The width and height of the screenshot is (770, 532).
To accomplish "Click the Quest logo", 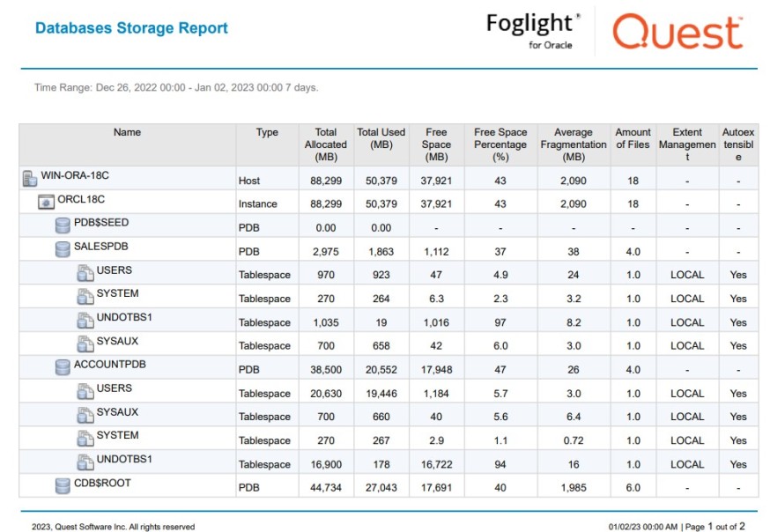I will tap(678, 32).
